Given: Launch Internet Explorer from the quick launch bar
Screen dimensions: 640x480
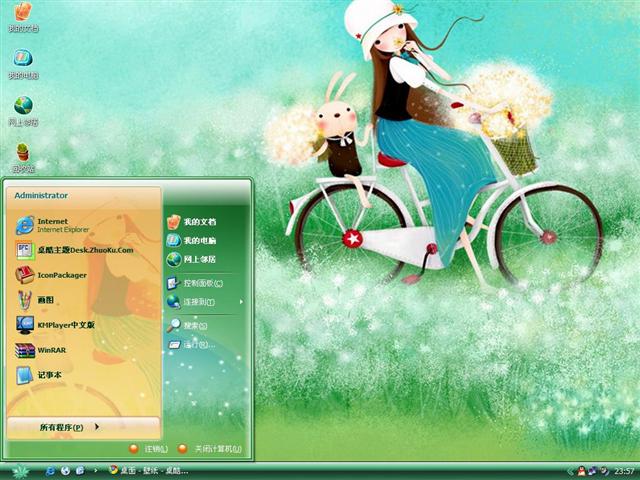Looking at the screenshot, I should (50, 471).
